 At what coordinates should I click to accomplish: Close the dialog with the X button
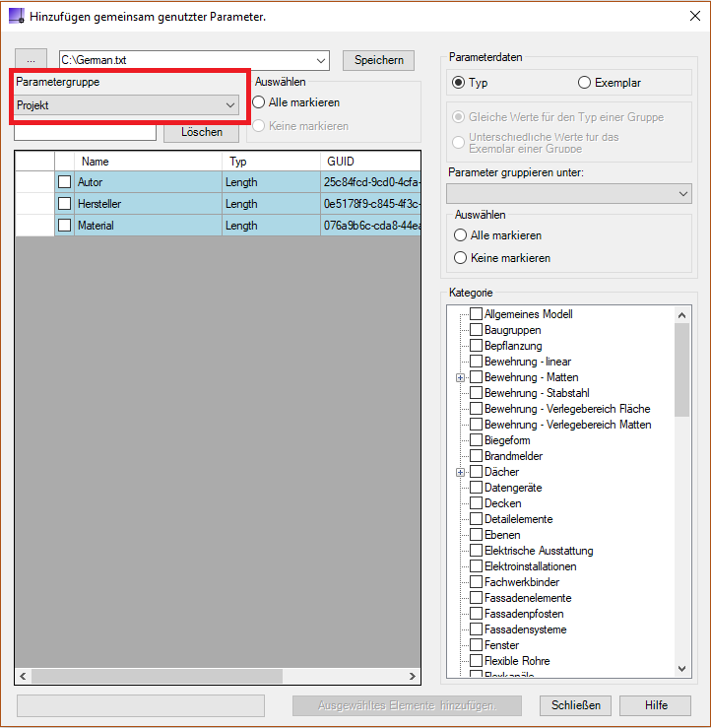click(x=695, y=16)
